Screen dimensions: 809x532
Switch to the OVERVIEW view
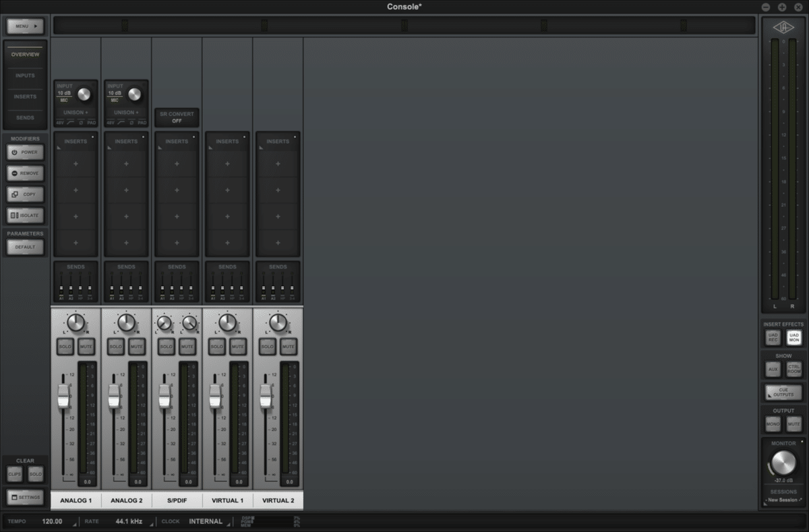click(x=25, y=54)
